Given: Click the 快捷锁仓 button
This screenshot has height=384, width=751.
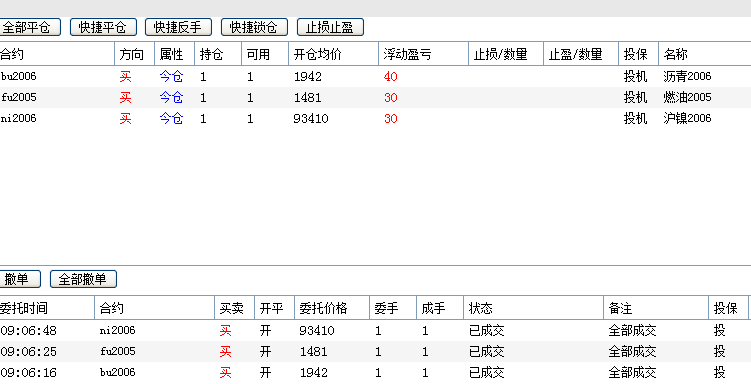Looking at the screenshot, I should [x=254, y=27].
